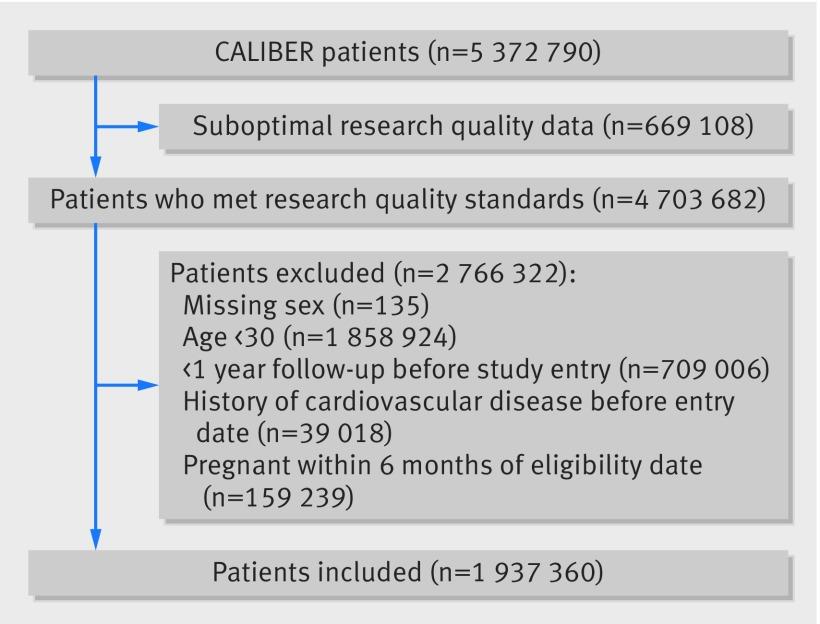This screenshot has height=624, width=820.
Task: Click the down arrowhead above the Patients included box
Action: click(96, 539)
